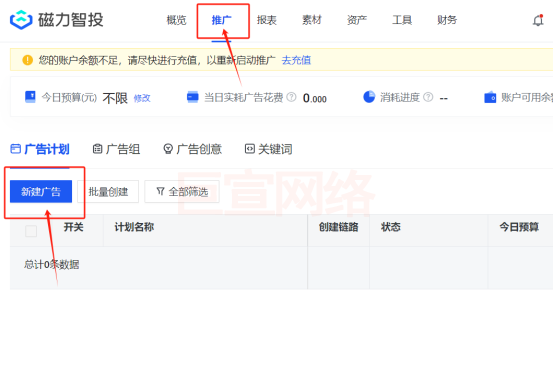553x387 pixels.
Task: Click the 消耗进度 pie chart icon
Action: point(369,97)
